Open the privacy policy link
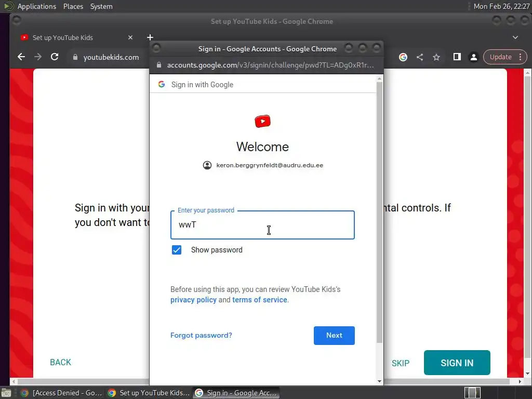 click(x=193, y=300)
